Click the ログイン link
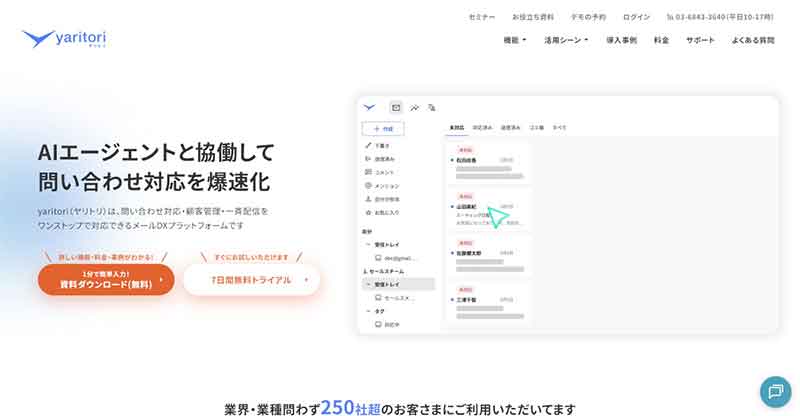 pyautogui.click(x=636, y=17)
